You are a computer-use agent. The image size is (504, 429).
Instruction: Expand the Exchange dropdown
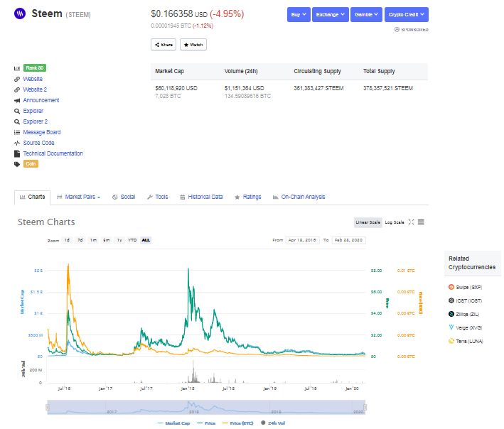click(x=330, y=14)
